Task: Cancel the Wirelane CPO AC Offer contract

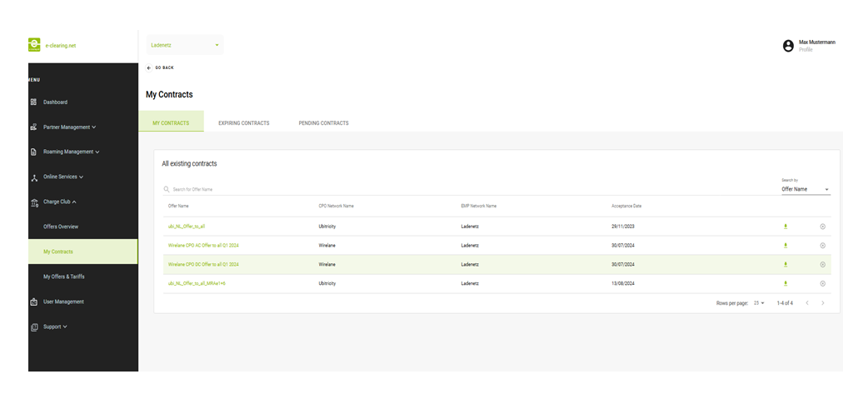Action: pos(823,245)
